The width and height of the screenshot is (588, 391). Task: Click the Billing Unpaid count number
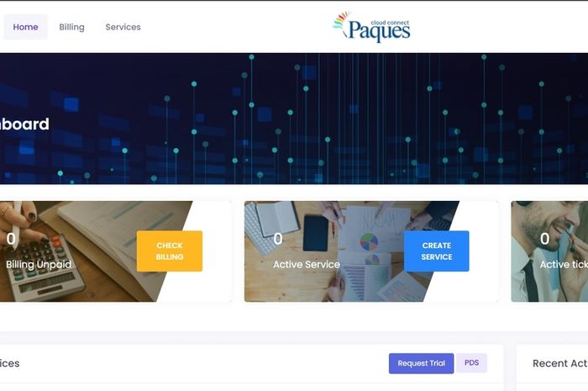(11, 239)
